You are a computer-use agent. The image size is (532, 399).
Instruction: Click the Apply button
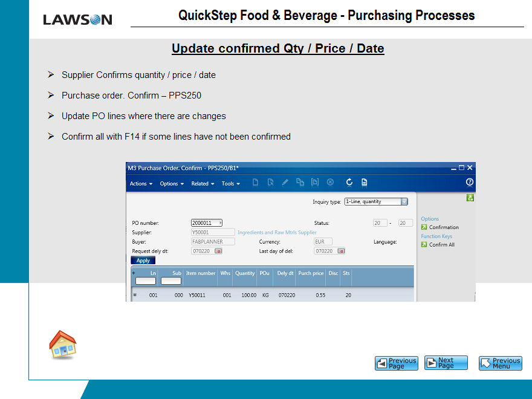pos(143,261)
